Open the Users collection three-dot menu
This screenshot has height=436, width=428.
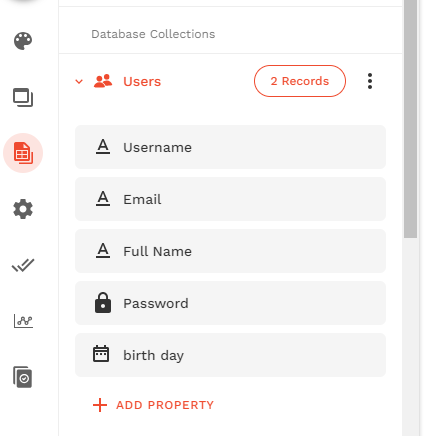coord(370,81)
